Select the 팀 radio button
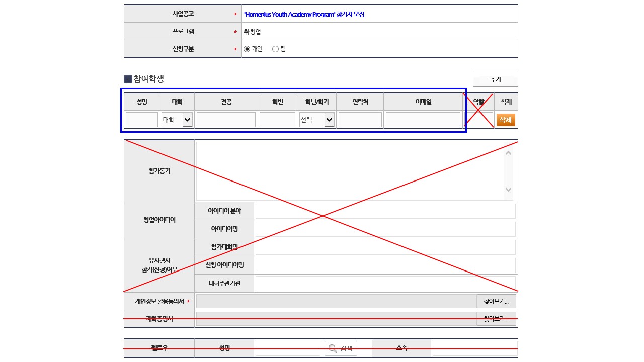 pyautogui.click(x=275, y=49)
